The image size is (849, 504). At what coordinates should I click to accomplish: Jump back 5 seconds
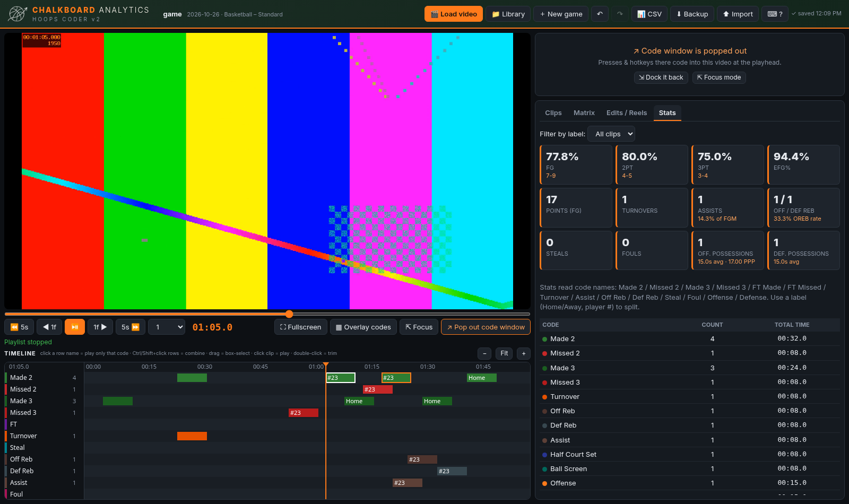point(20,327)
